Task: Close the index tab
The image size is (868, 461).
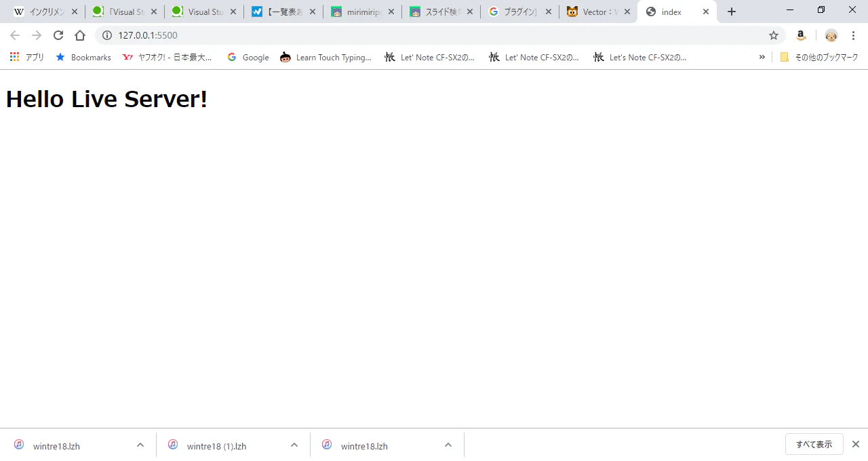Action: click(x=706, y=12)
